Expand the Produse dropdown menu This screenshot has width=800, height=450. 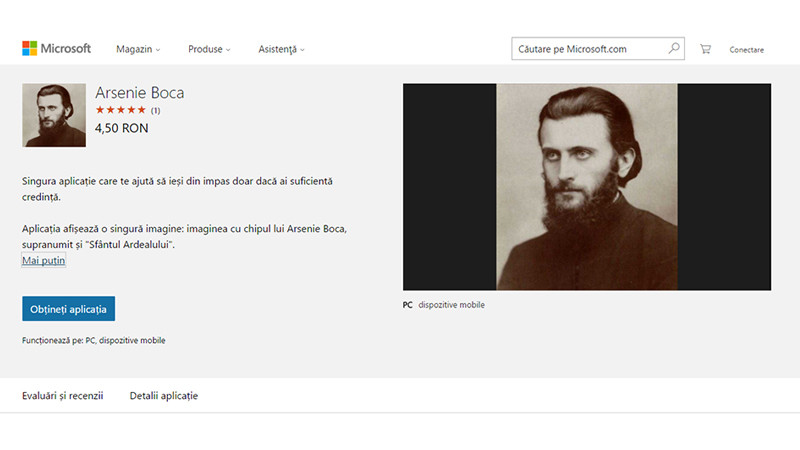point(209,49)
